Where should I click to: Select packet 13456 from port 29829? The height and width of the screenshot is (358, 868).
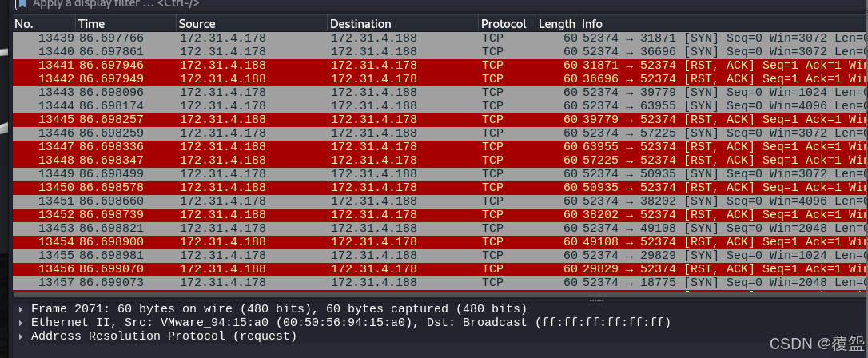click(320, 268)
